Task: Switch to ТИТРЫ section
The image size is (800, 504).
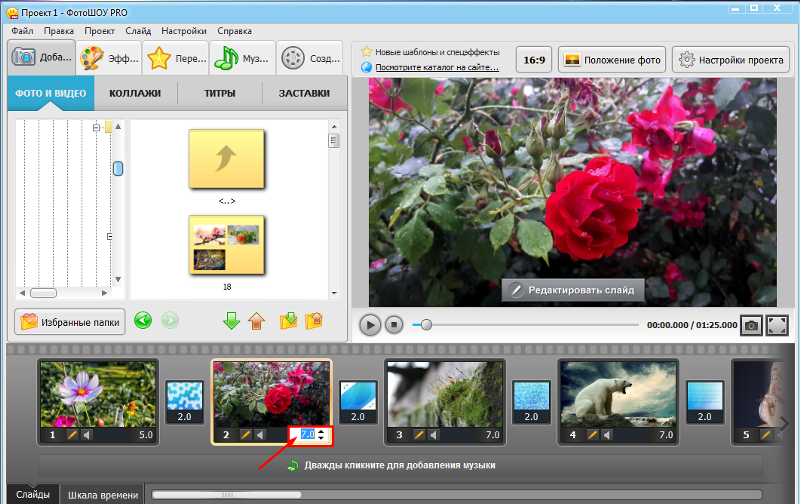Action: pyautogui.click(x=220, y=93)
